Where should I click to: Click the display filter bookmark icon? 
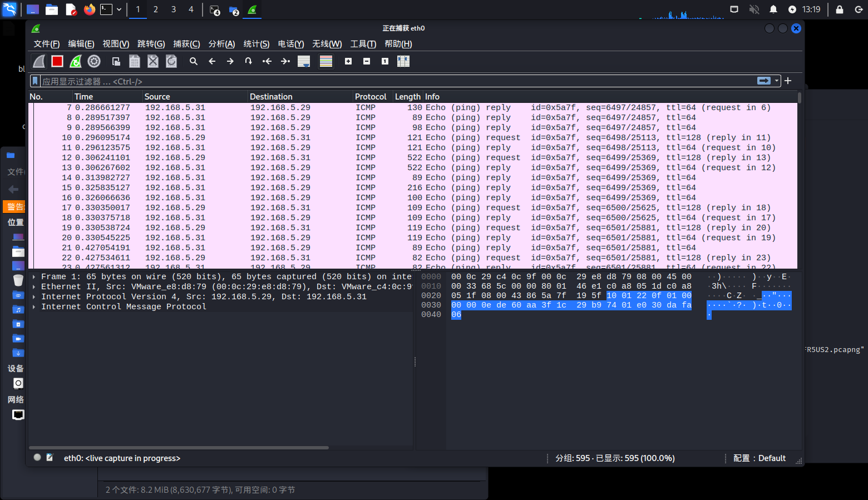(35, 81)
